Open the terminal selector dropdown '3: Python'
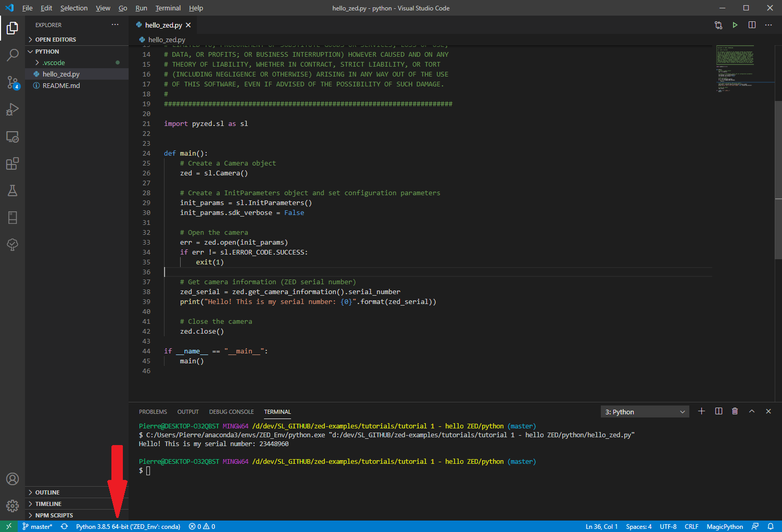This screenshot has width=782, height=532. [645, 412]
